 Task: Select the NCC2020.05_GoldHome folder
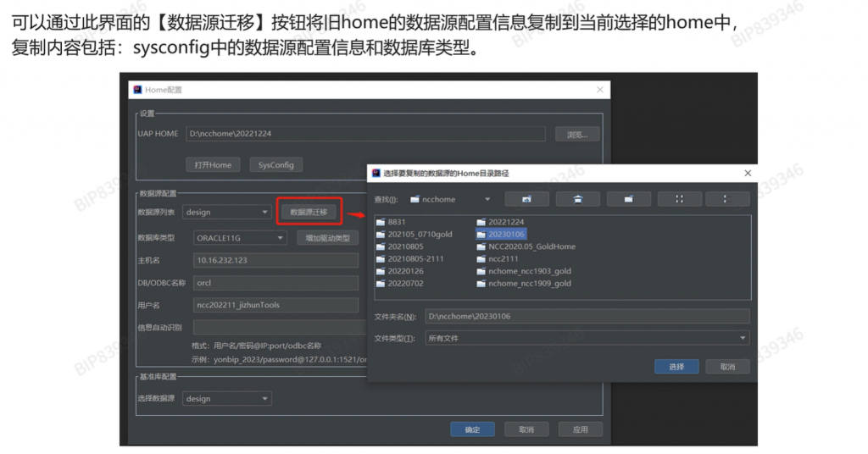[531, 246]
